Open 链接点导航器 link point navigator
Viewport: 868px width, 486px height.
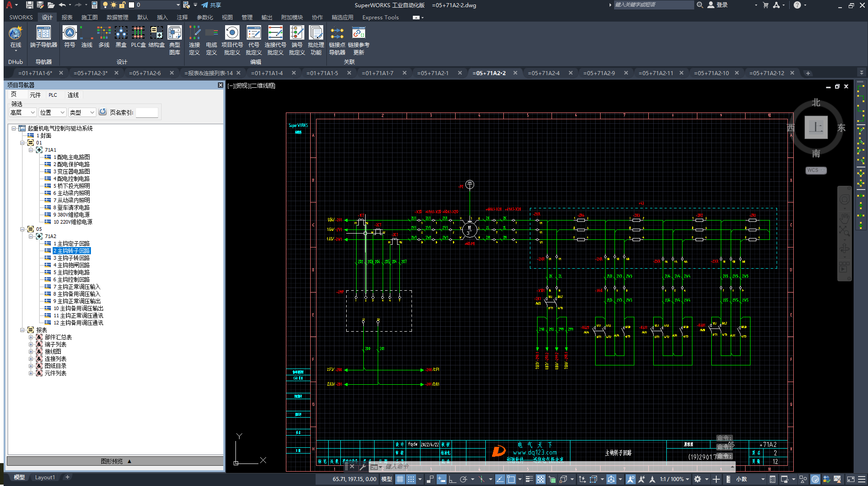click(337, 40)
